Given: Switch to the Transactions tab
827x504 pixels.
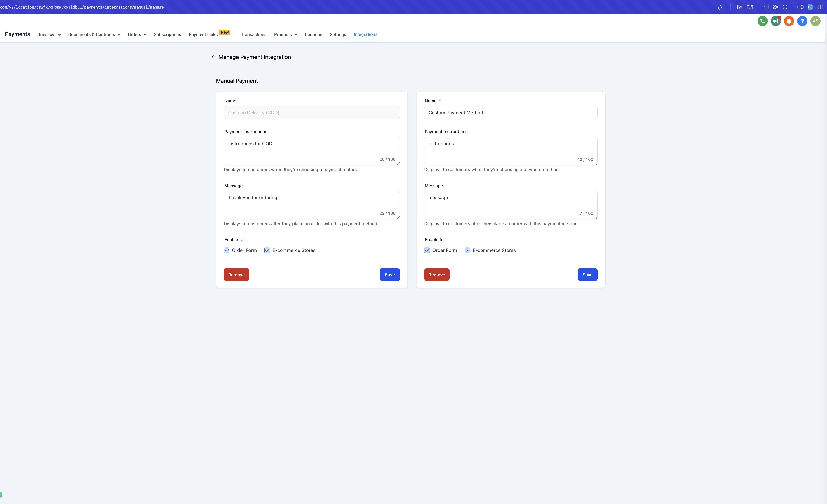Looking at the screenshot, I should pyautogui.click(x=253, y=35).
